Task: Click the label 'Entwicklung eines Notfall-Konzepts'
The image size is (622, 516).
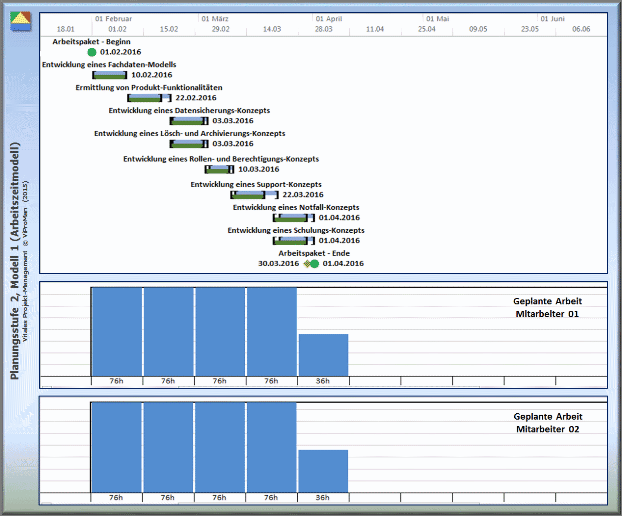Action: click(x=296, y=207)
